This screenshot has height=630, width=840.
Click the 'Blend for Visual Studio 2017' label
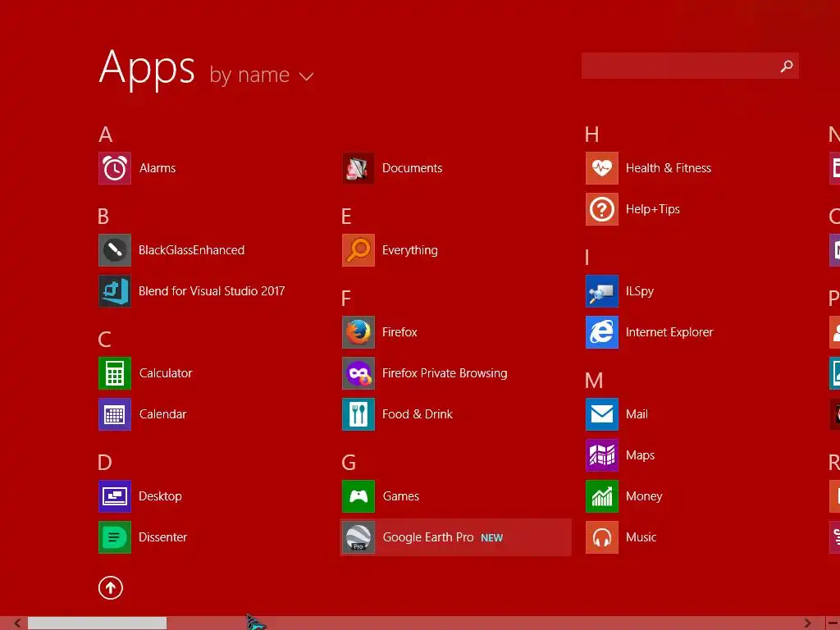(x=212, y=291)
